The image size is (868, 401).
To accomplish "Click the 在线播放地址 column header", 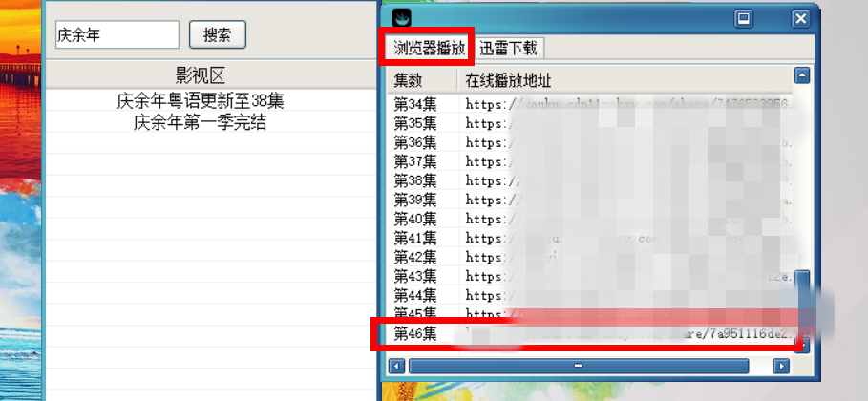I will tap(508, 78).
